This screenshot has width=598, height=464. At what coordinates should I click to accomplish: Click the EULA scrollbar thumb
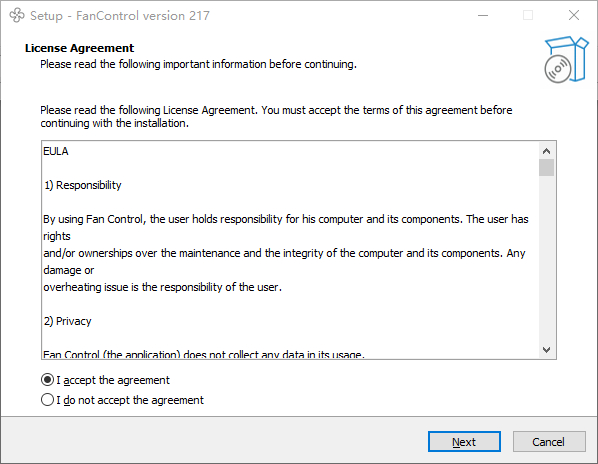click(x=546, y=168)
